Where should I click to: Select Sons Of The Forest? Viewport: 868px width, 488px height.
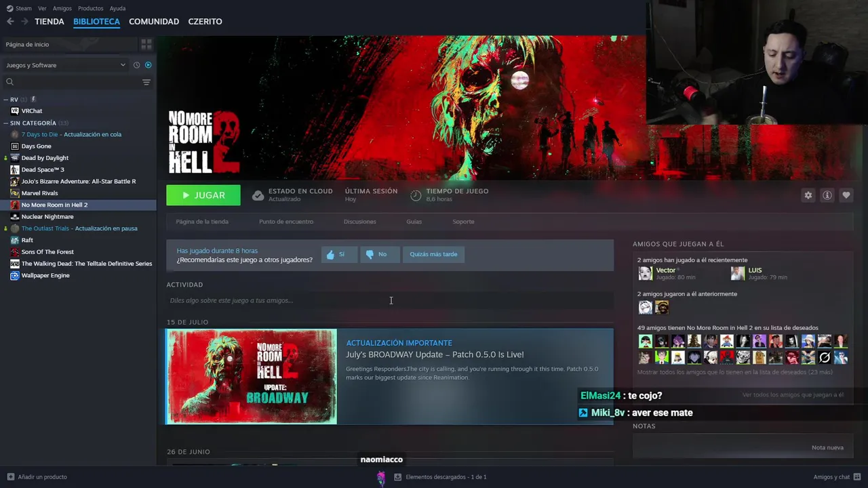click(47, 252)
